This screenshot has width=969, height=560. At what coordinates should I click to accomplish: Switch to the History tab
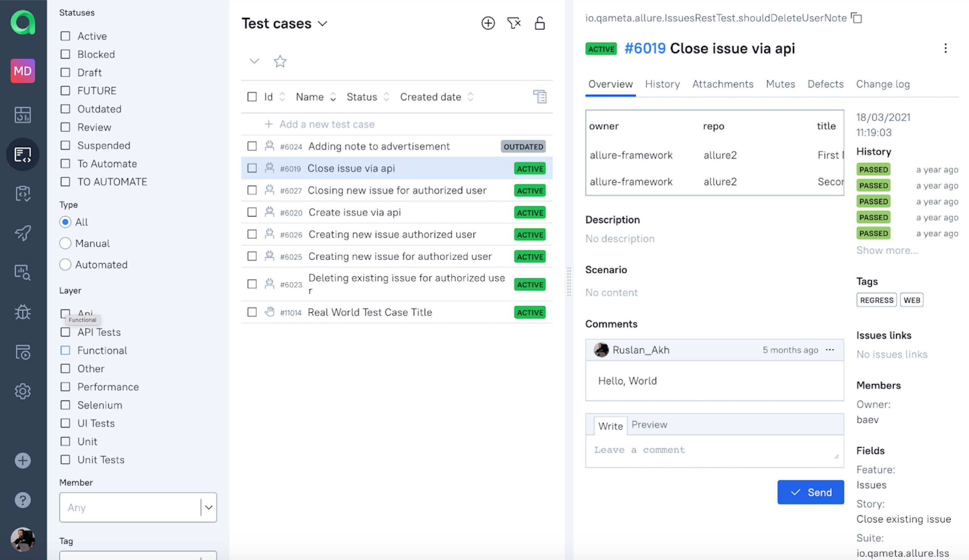(x=662, y=84)
